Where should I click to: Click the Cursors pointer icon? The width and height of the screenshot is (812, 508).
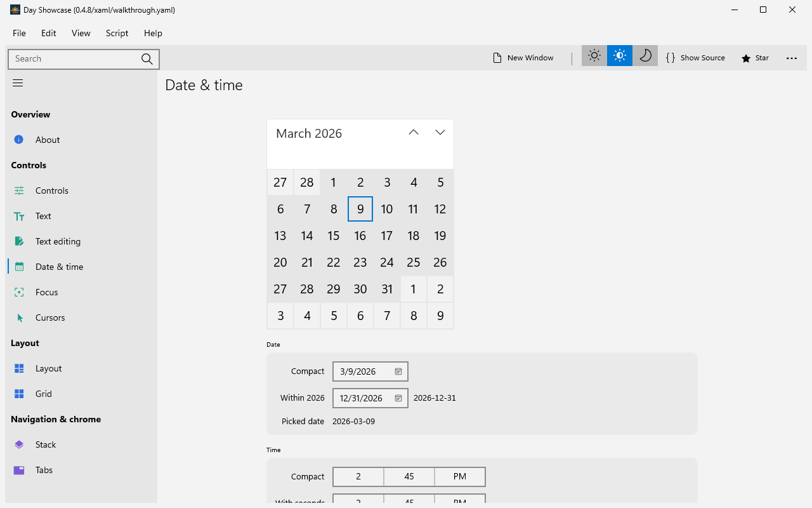click(x=19, y=317)
